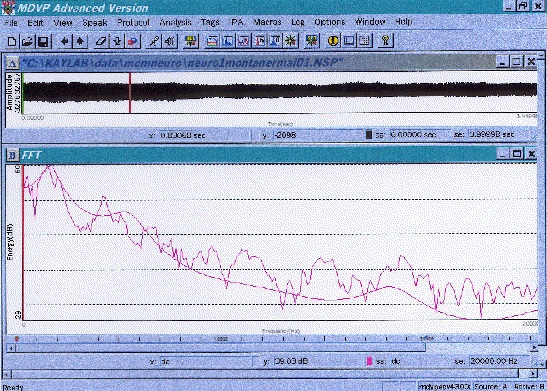Click the se field showing 20000.00 Hz
Screen dimensions: 547x391
click(x=499, y=361)
